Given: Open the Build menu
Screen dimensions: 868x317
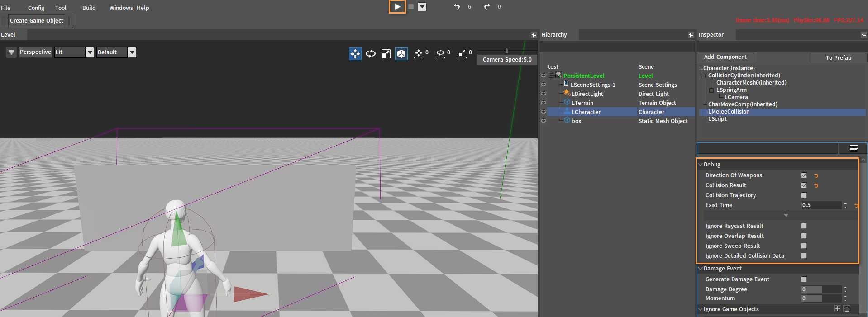Looking at the screenshot, I should (89, 8).
